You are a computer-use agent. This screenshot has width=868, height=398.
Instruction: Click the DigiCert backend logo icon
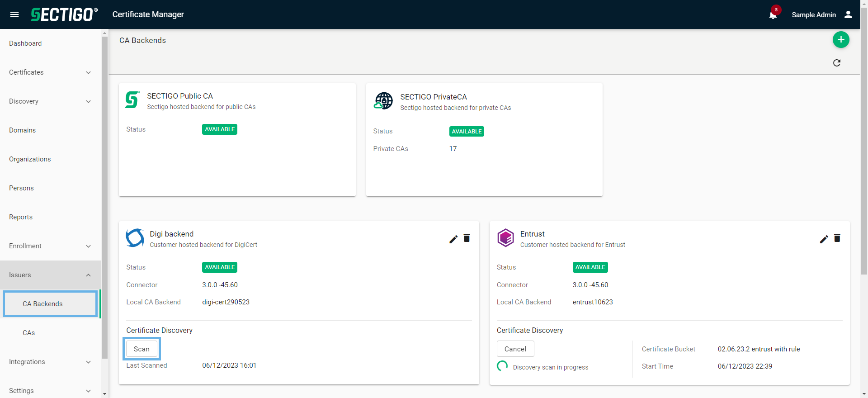(x=135, y=238)
